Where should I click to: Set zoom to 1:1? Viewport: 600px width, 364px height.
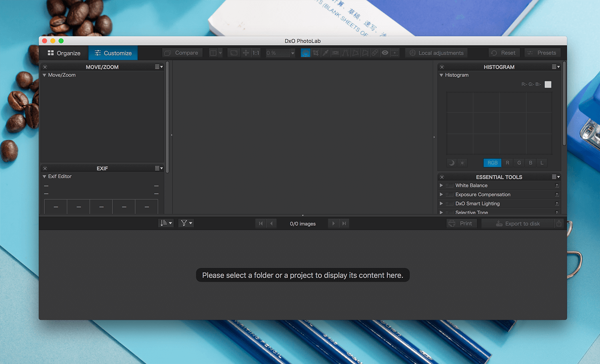[256, 53]
